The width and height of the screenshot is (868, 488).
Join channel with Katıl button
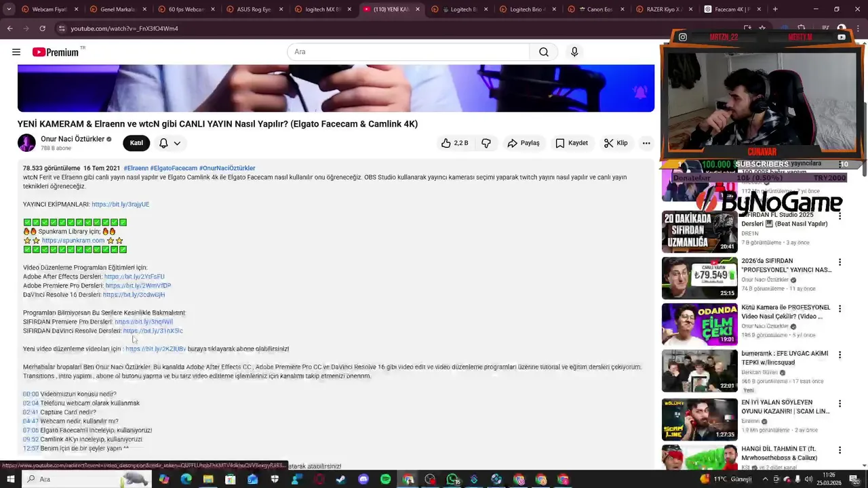[x=136, y=143]
